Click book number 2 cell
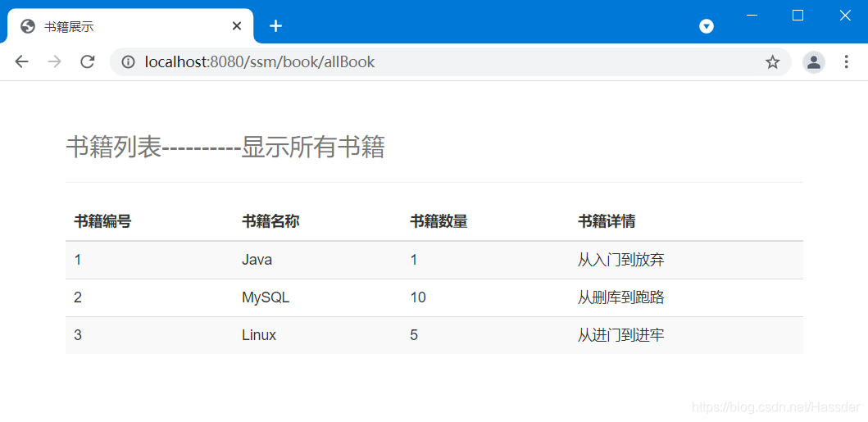Viewport: 868px width, 422px height. tap(78, 297)
